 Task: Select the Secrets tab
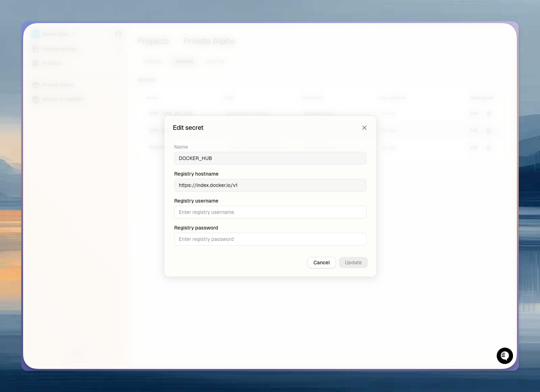184,61
